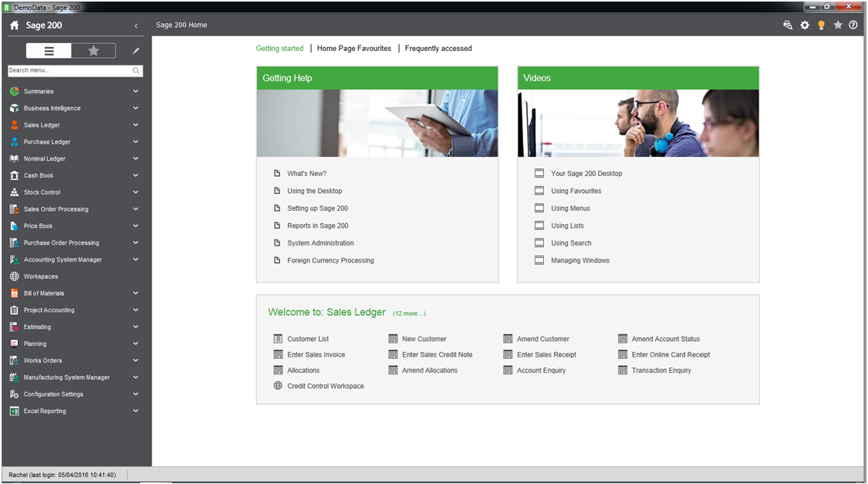Open help via the question mark icon
Viewport: 868px width, 484px height.
853,25
